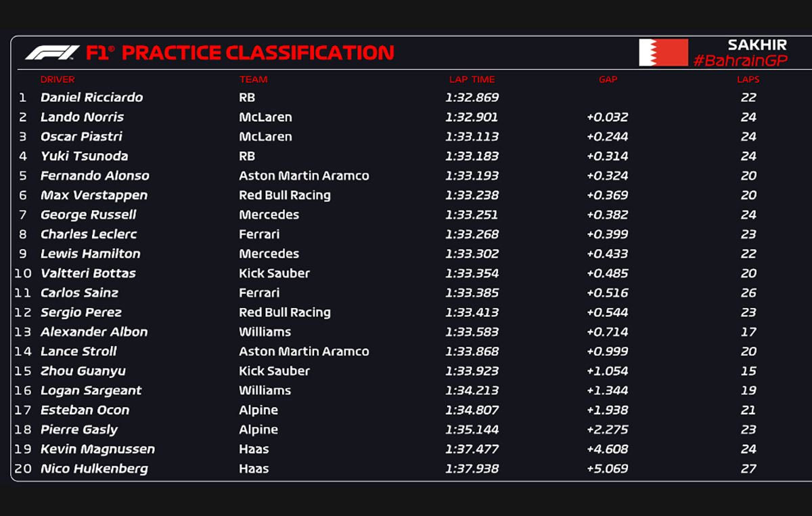The height and width of the screenshot is (516, 812).
Task: Click the Aston Martin Aramco team for Alonso
Action: click(304, 175)
